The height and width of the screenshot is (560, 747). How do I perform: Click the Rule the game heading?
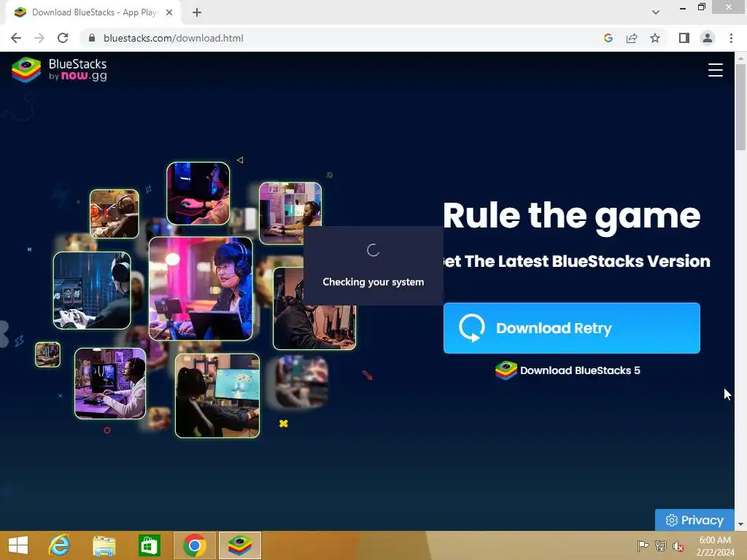pyautogui.click(x=571, y=217)
